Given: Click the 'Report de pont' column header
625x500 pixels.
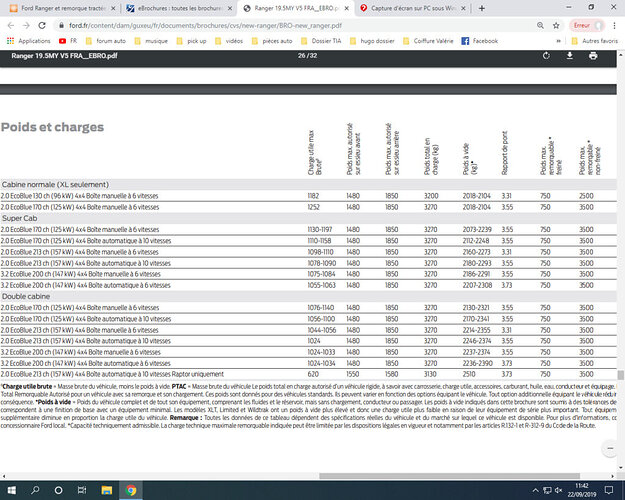Looking at the screenshot, I should [505, 153].
